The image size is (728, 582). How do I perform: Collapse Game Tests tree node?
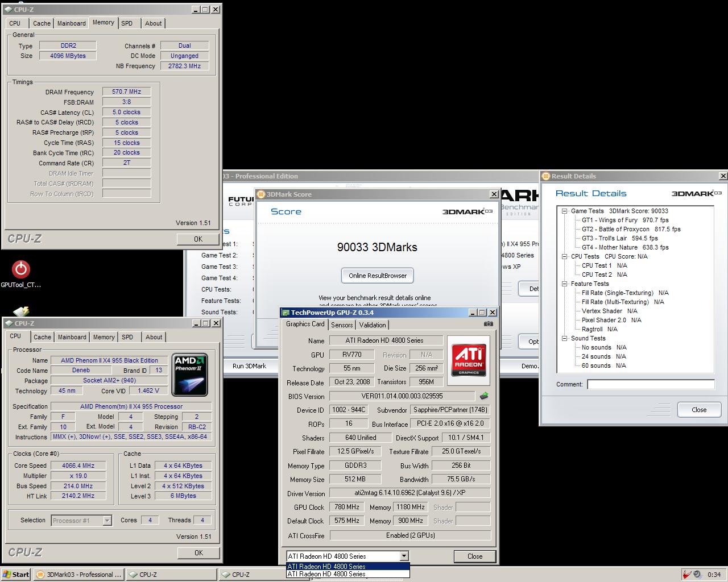[565, 211]
